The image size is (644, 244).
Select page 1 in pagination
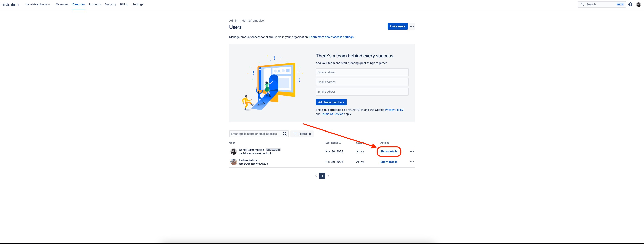322,176
